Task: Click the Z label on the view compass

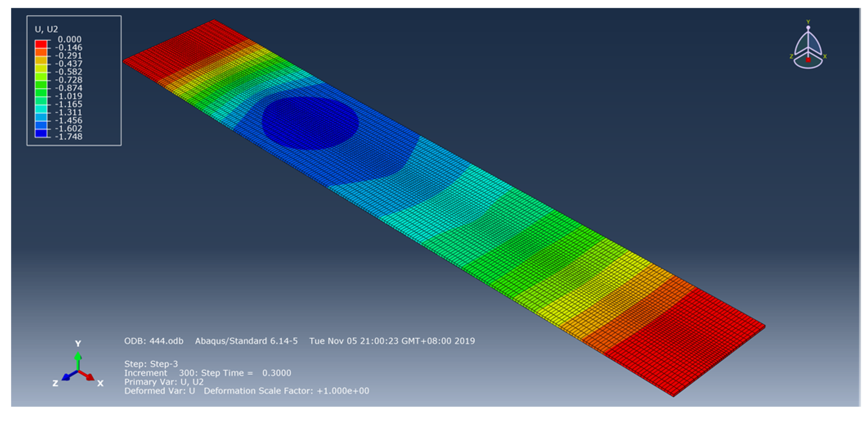Action: (x=791, y=56)
